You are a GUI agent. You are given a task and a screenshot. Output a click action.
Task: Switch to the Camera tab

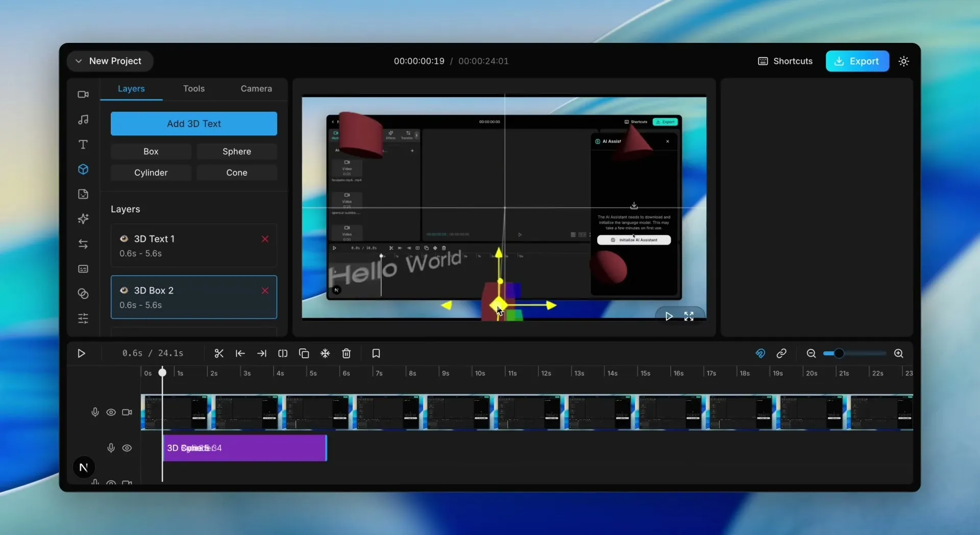tap(256, 88)
